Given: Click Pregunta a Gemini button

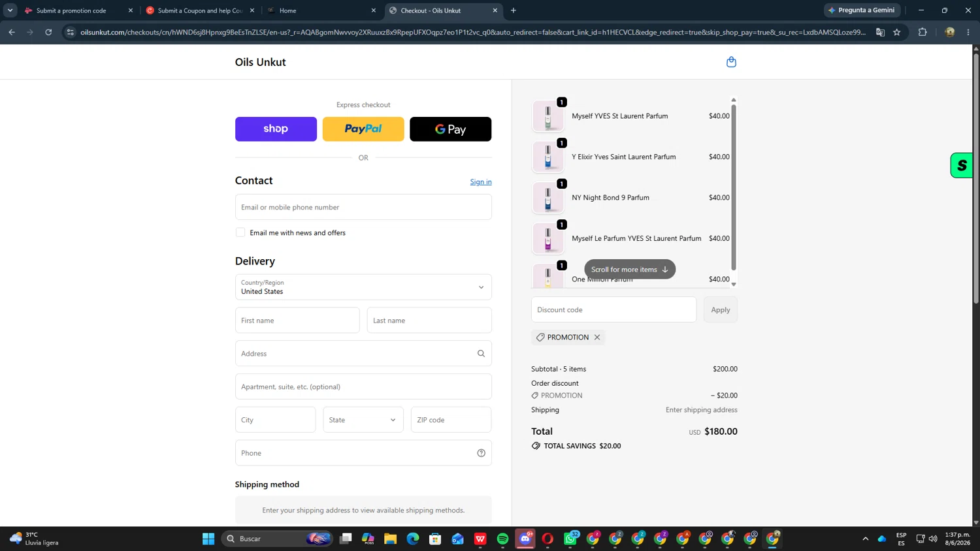Looking at the screenshot, I should pyautogui.click(x=862, y=10).
